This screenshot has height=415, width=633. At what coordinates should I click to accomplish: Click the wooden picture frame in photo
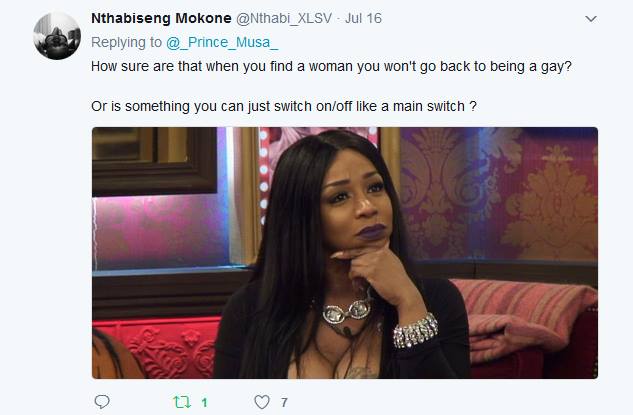point(155,161)
